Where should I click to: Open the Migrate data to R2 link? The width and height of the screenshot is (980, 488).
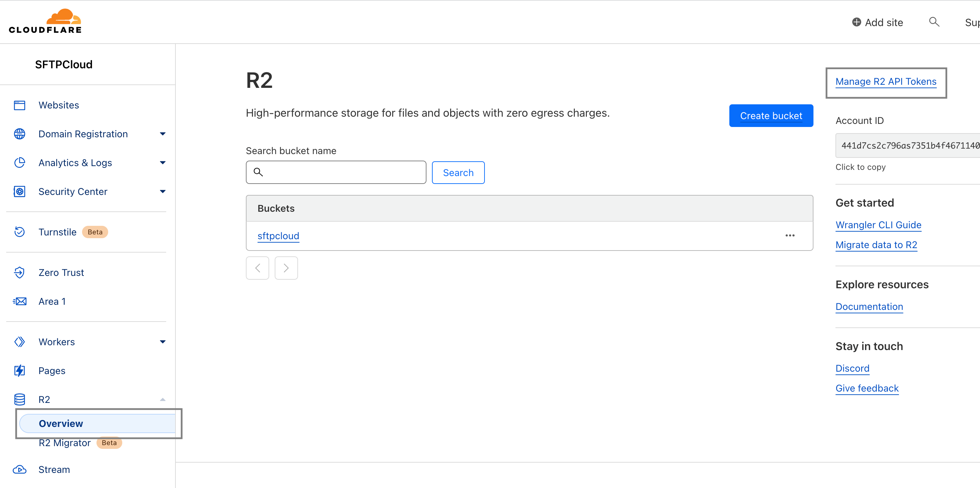pos(876,245)
